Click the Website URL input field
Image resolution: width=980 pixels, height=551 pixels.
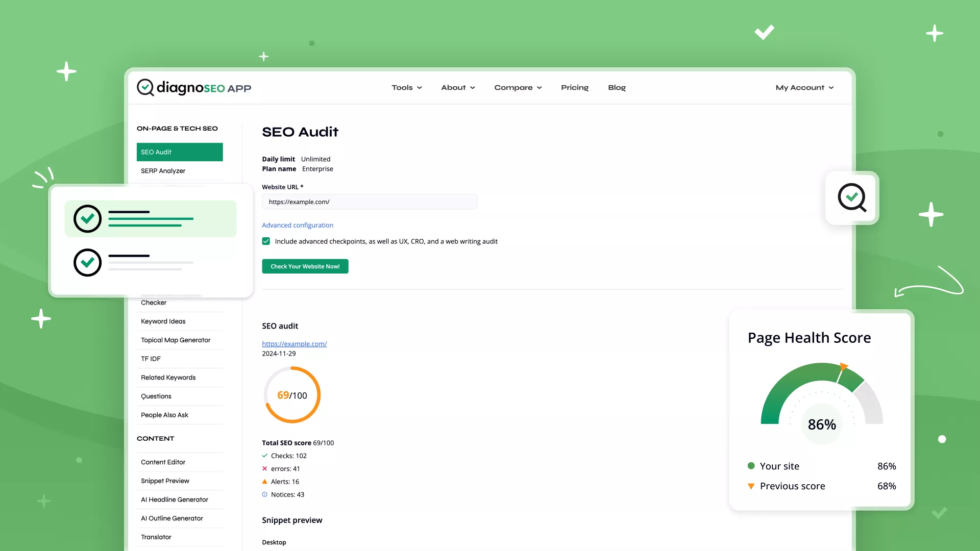(370, 202)
